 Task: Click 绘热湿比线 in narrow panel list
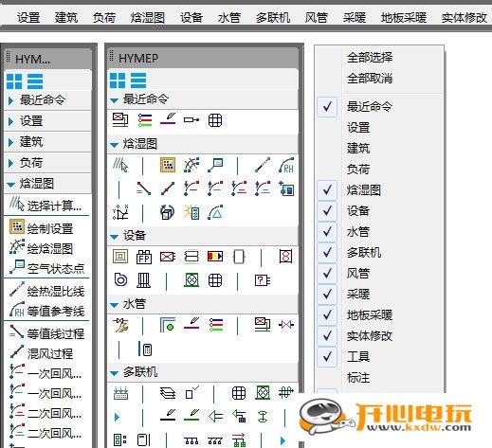46,291
